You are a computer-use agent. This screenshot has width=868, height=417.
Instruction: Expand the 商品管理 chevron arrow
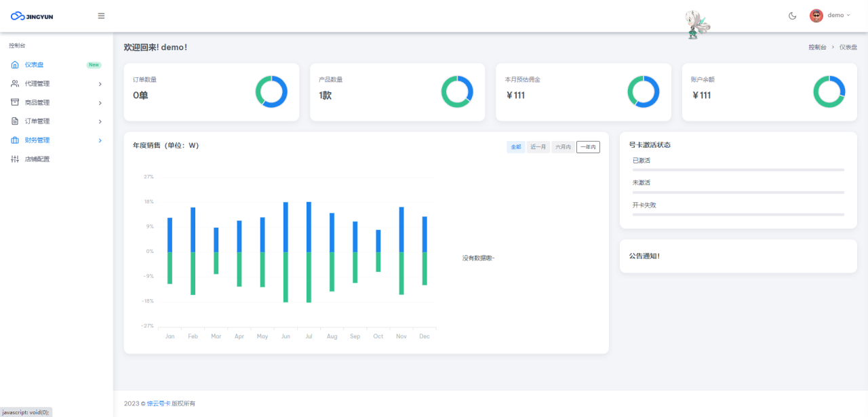(100, 103)
